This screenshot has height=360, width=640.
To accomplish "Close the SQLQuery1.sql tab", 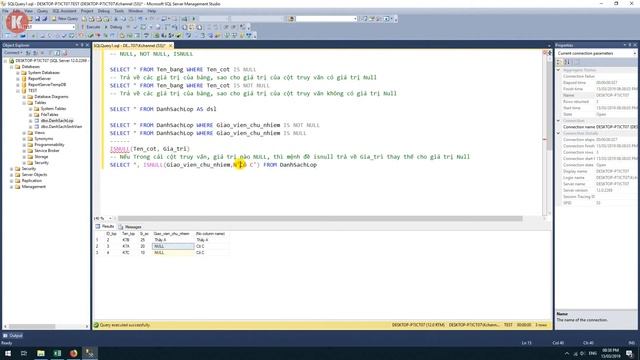I will pos(171,46).
